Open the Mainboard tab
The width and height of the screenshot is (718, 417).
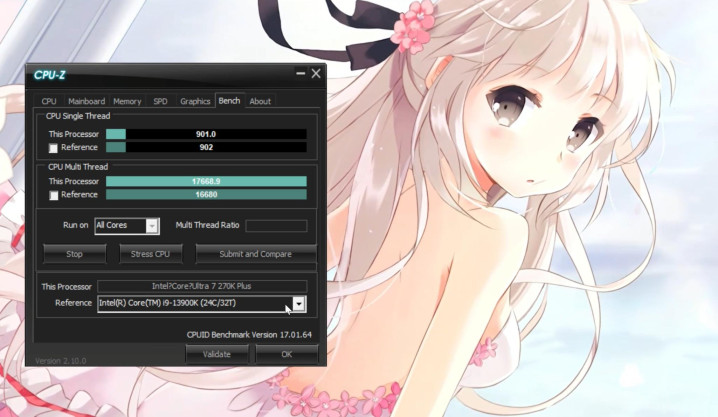coord(86,101)
